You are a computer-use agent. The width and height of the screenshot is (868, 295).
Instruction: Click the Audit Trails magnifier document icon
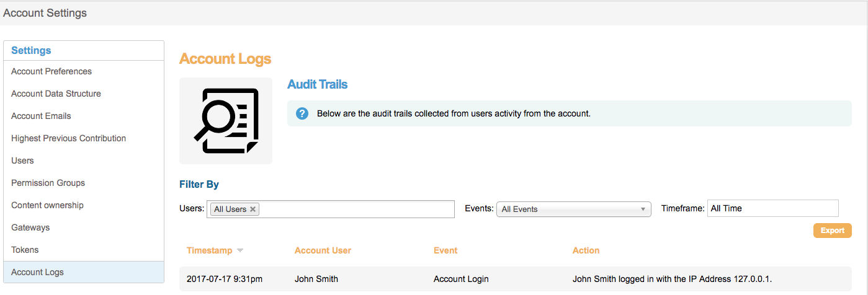tap(225, 121)
